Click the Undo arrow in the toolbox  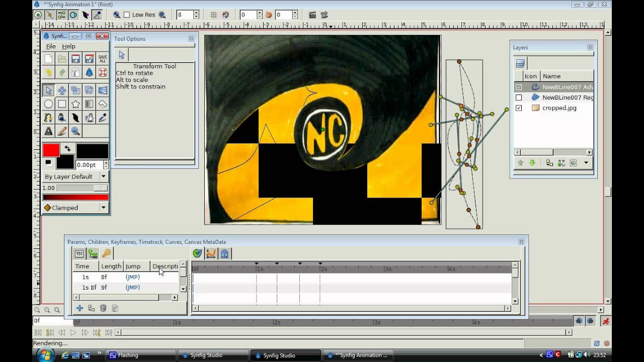48,72
